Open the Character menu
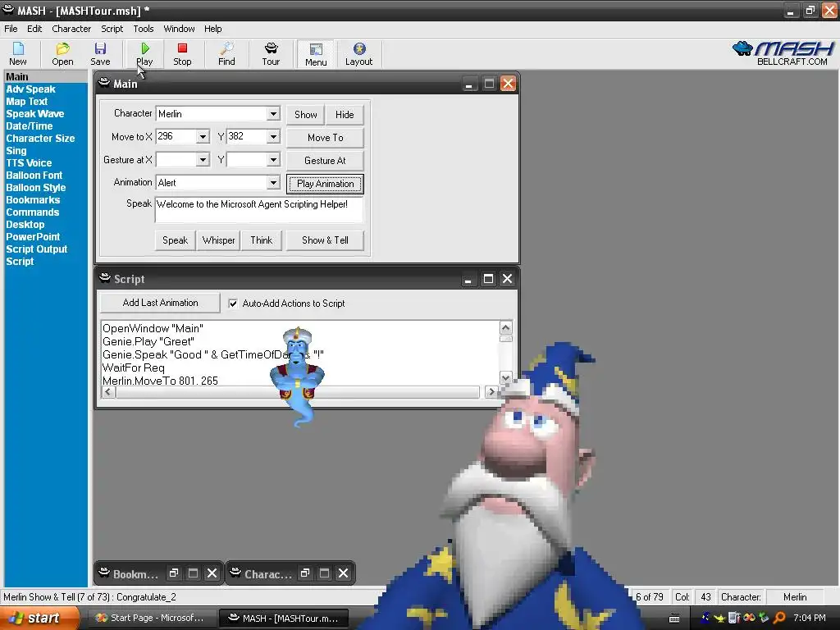 point(71,29)
